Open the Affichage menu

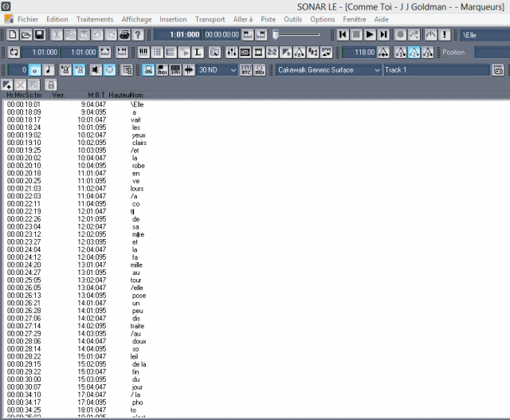(x=136, y=19)
